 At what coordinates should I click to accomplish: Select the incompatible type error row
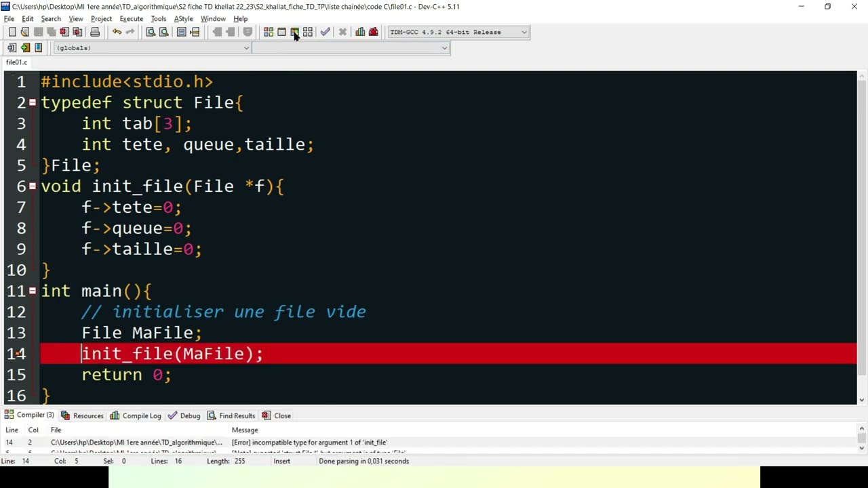(429, 443)
